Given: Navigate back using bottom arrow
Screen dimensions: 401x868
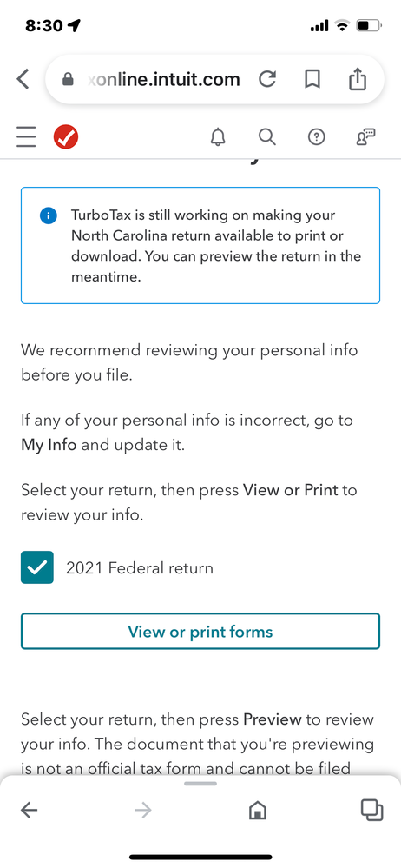Looking at the screenshot, I should point(29,811).
